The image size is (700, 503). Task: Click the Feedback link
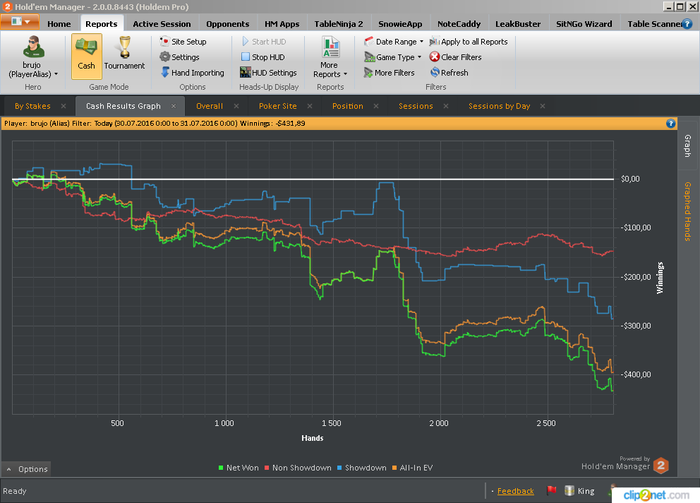pos(515,491)
